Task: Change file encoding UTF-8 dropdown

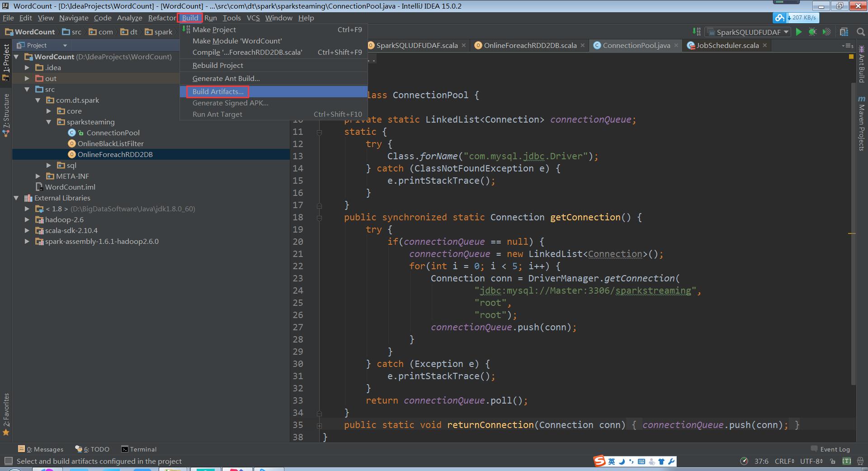Action: click(x=811, y=461)
